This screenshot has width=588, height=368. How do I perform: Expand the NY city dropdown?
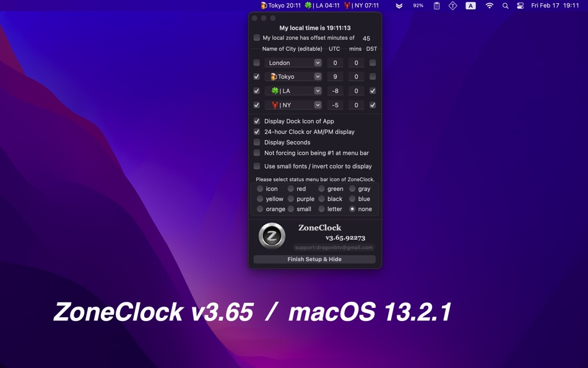[x=318, y=105]
